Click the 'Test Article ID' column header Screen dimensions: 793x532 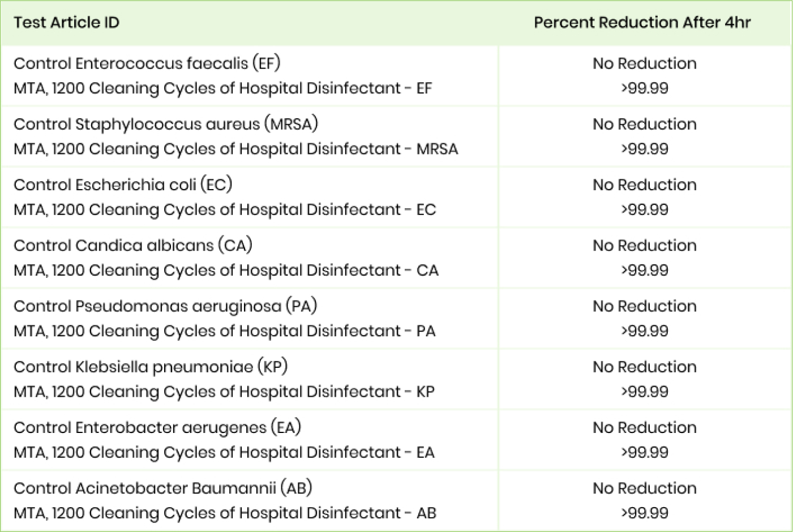click(66, 23)
